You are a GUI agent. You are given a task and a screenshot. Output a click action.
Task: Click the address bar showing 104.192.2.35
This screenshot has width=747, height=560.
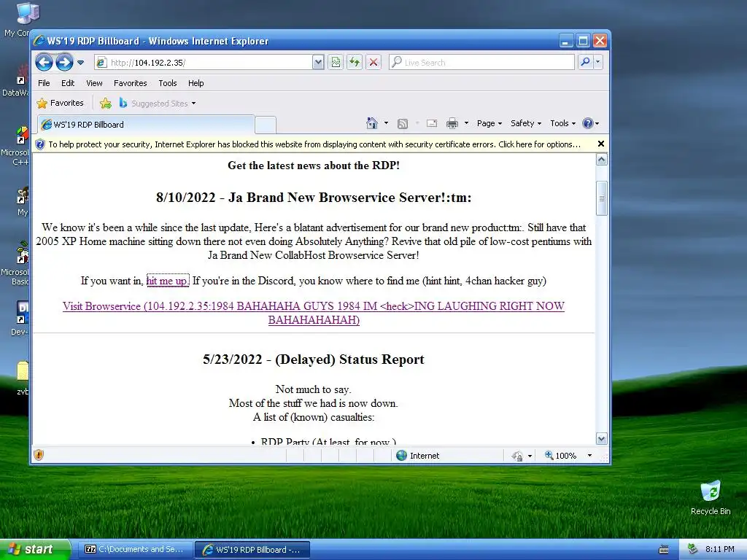[x=204, y=63]
